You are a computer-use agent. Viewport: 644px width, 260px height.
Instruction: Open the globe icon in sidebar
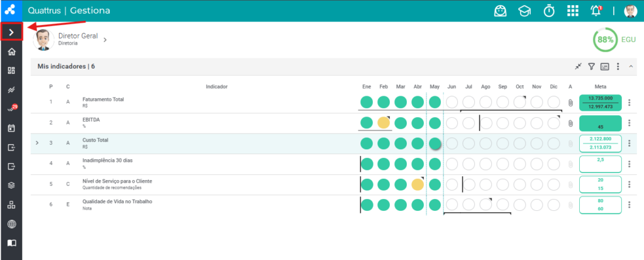11,224
